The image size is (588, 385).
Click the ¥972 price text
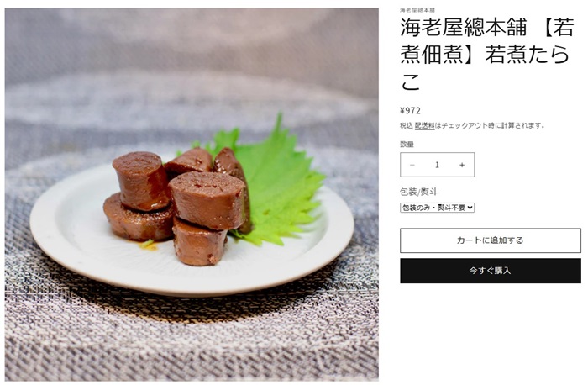click(x=410, y=111)
